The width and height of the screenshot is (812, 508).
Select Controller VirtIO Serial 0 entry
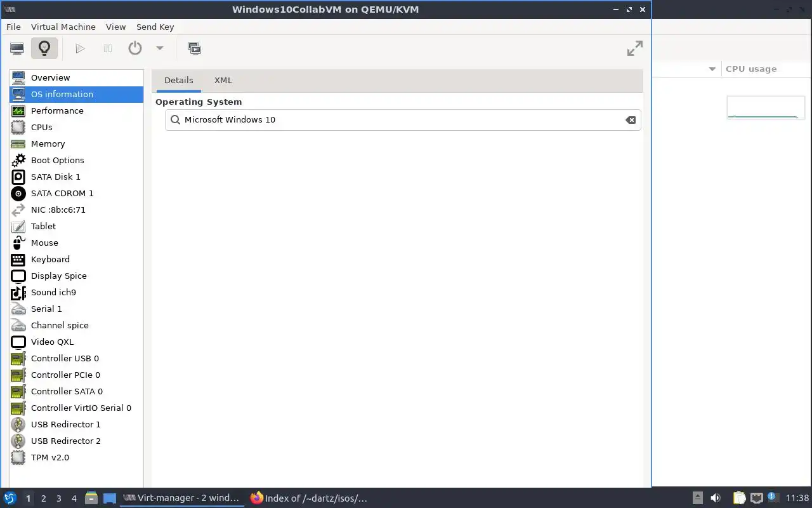pyautogui.click(x=76, y=408)
